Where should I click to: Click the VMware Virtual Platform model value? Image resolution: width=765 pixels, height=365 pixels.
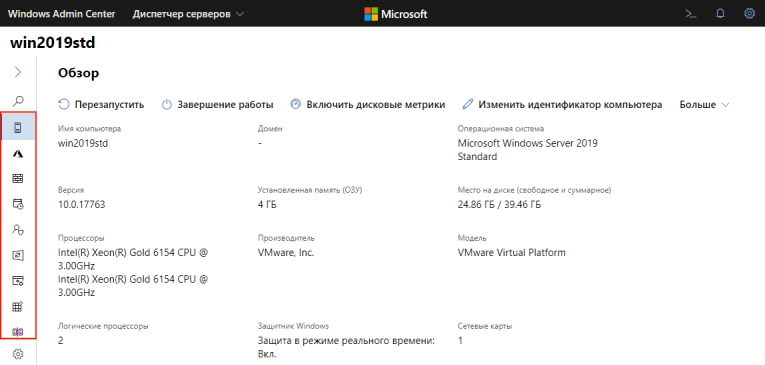[x=512, y=253]
